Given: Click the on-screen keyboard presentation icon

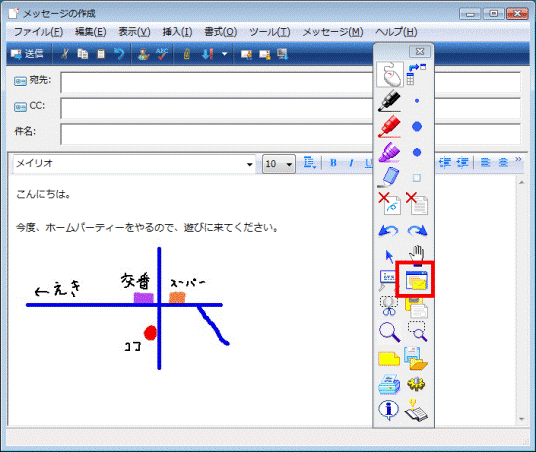Looking at the screenshot, I should click(388, 280).
